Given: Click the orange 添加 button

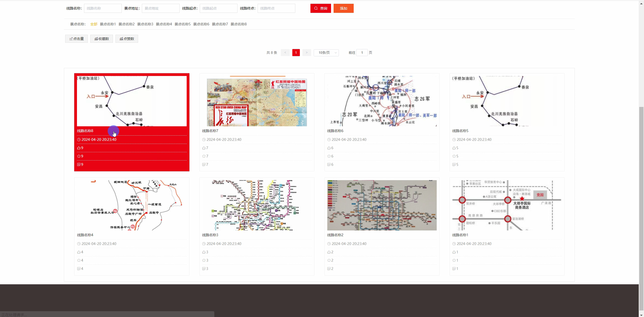Looking at the screenshot, I should tap(343, 8).
